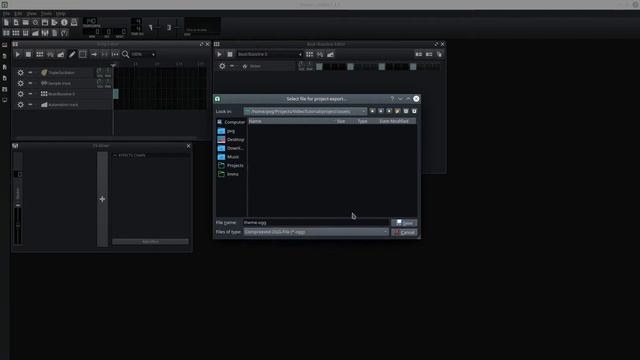The image size is (640, 360).
Task: Show Beat+Bassline Editor toolbar icon
Action: tap(16, 33)
